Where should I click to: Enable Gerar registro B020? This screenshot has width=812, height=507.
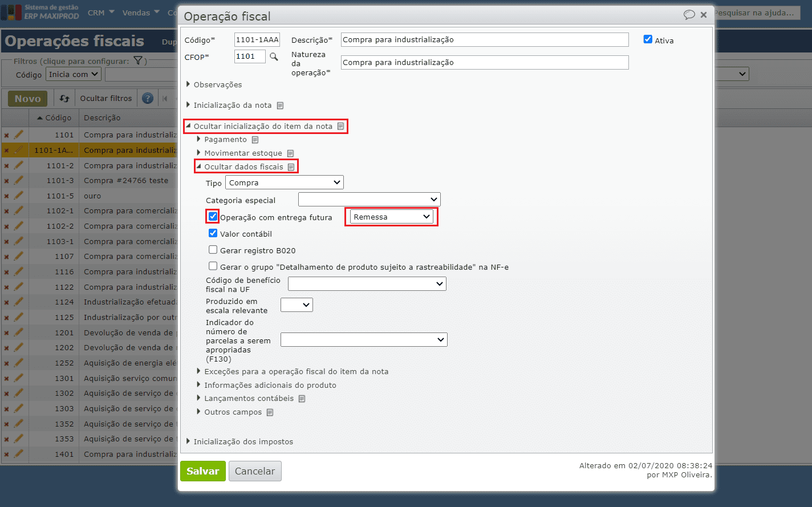tap(213, 250)
